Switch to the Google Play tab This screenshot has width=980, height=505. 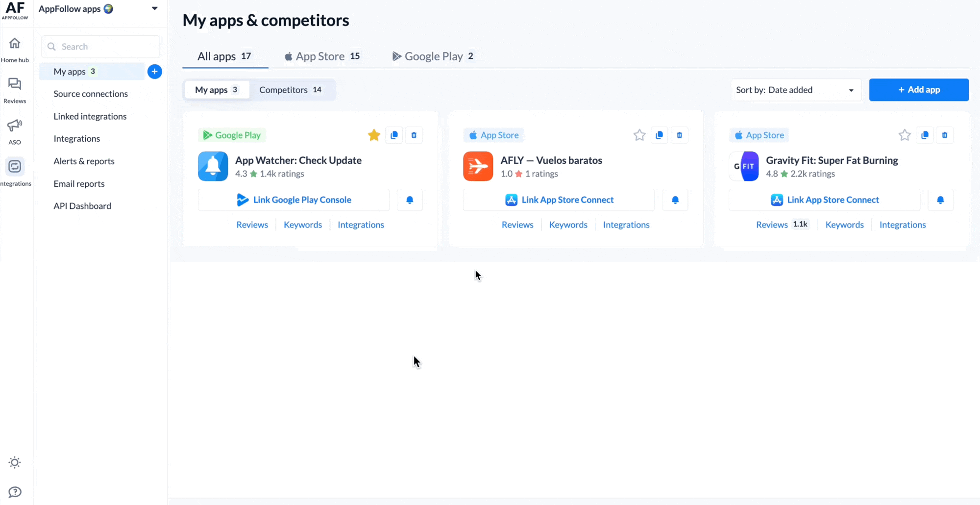point(433,56)
